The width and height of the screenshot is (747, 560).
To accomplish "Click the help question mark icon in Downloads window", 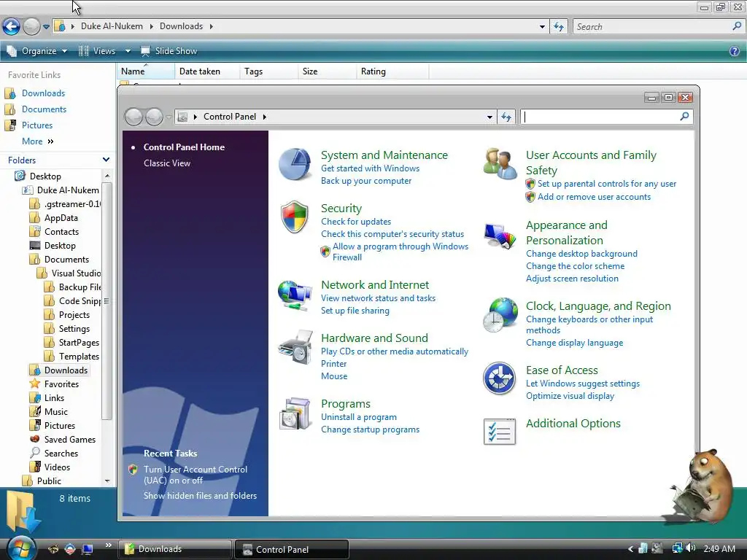I will click(734, 51).
